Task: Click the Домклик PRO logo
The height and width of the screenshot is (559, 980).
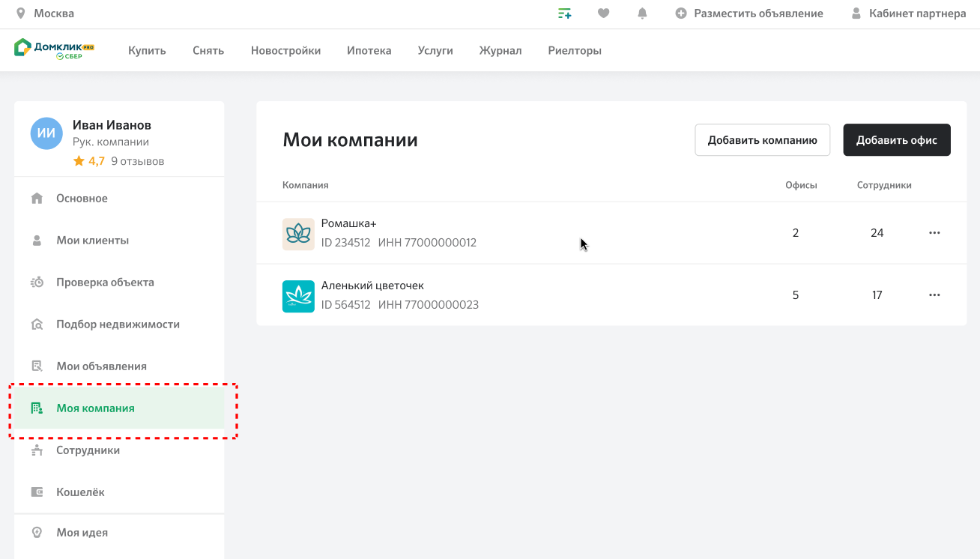Action: (x=54, y=49)
